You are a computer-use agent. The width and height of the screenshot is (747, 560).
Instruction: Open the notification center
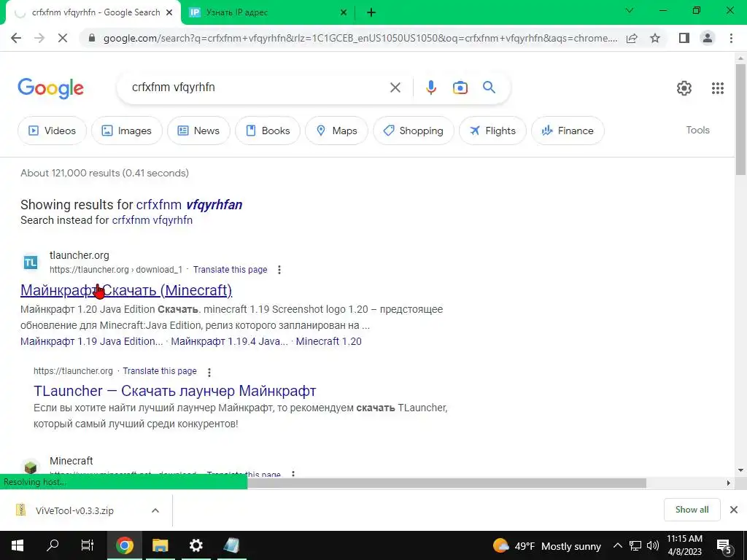(724, 546)
